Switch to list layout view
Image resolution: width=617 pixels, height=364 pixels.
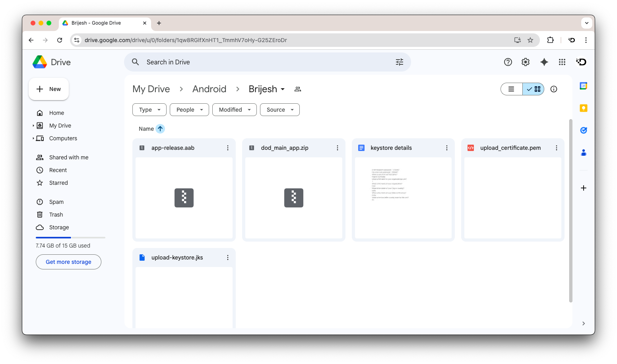[x=512, y=89]
